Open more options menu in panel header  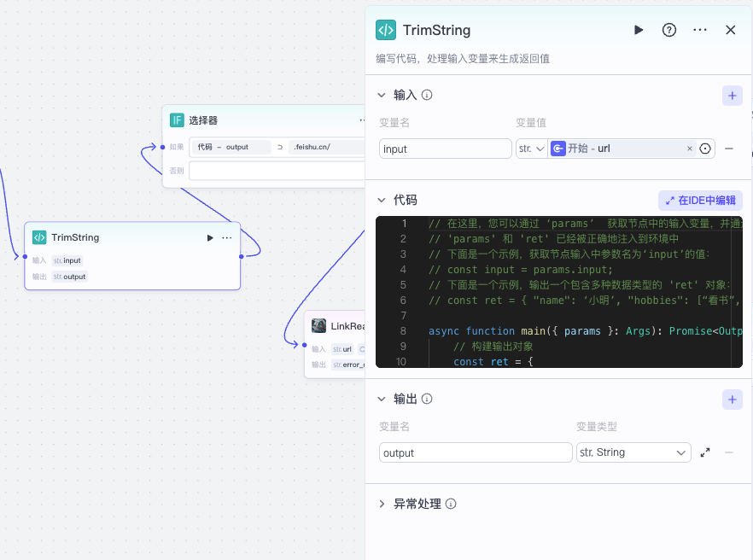(x=700, y=30)
